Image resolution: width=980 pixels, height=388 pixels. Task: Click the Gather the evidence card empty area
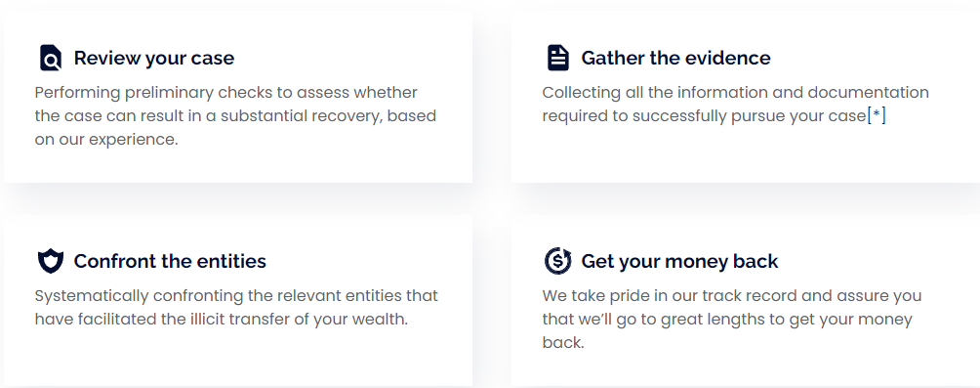744,156
